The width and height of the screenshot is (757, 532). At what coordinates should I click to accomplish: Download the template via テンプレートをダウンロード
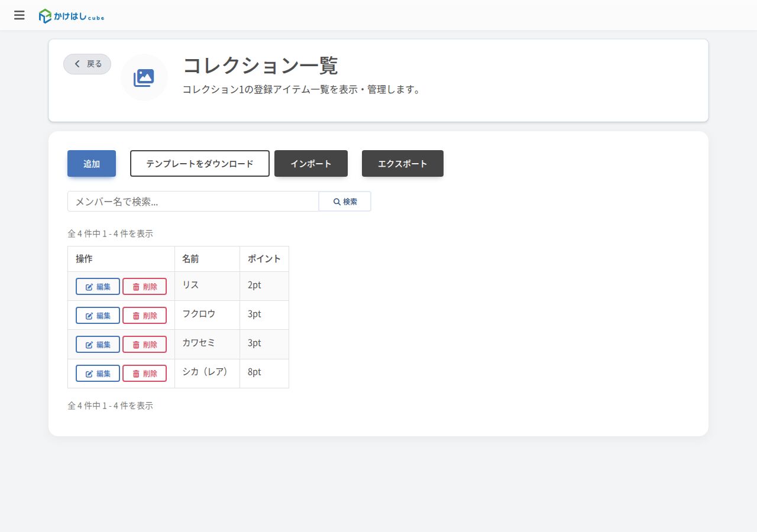click(x=200, y=164)
